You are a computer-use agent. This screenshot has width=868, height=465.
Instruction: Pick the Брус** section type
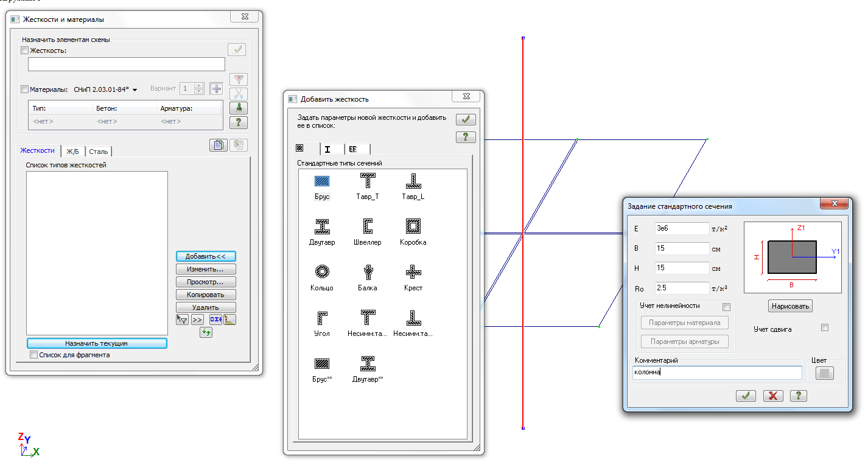[322, 363]
